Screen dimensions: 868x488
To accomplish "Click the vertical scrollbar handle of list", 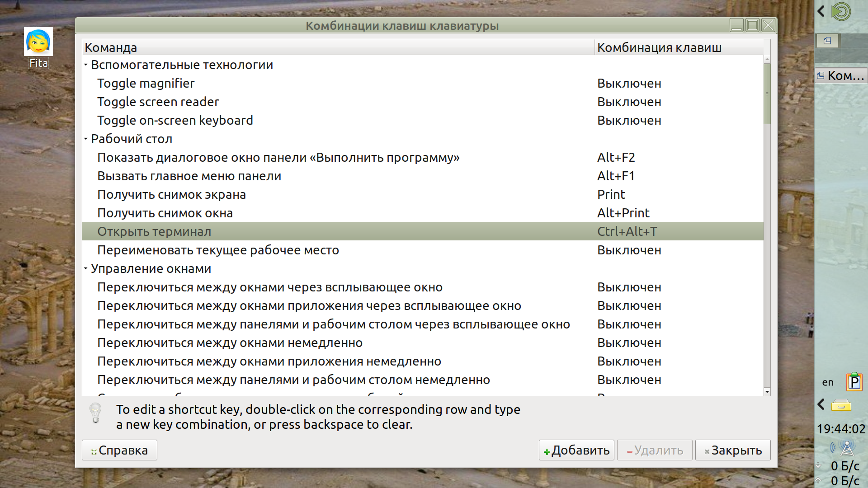I will [767, 94].
